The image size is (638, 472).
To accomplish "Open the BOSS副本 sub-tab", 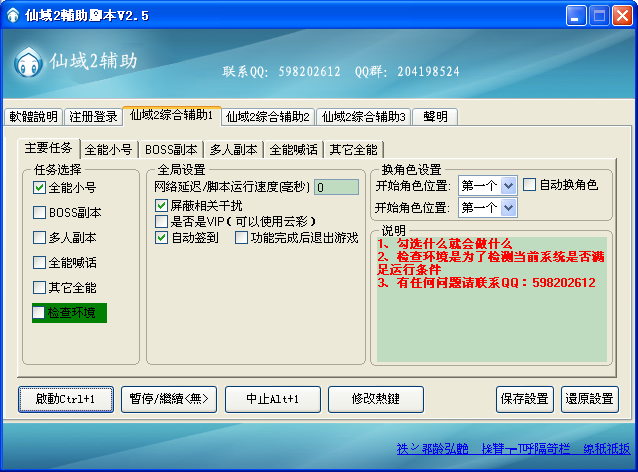I will click(x=171, y=150).
